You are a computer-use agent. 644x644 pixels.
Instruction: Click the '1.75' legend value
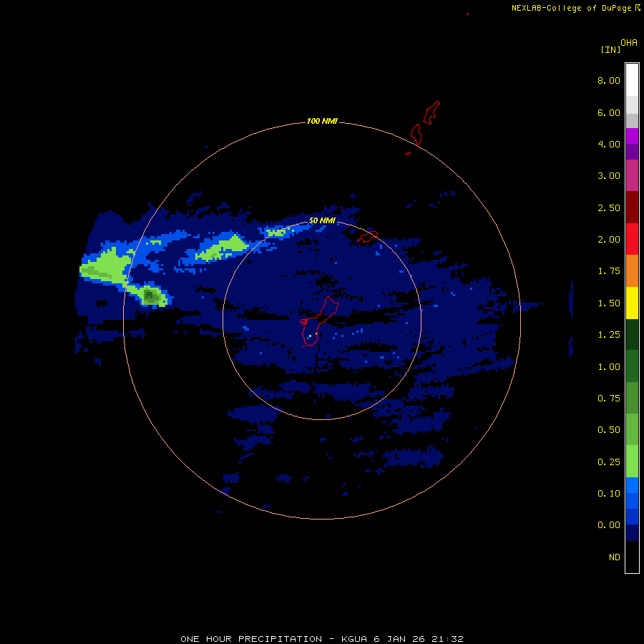pos(609,271)
